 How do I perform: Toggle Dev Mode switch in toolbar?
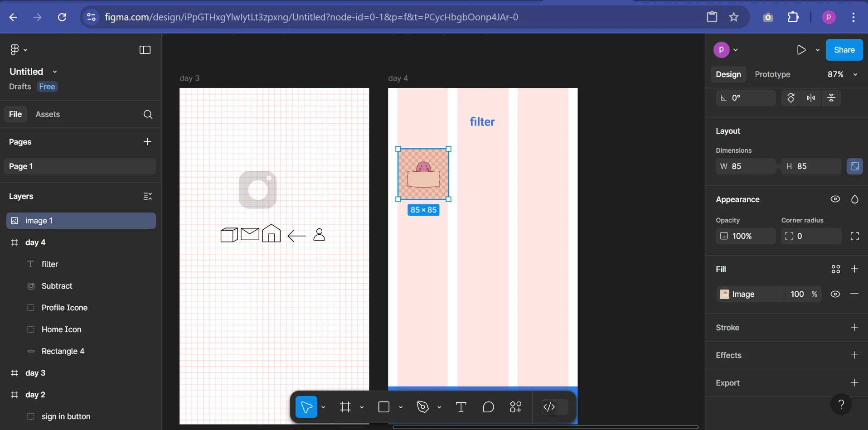[555, 407]
